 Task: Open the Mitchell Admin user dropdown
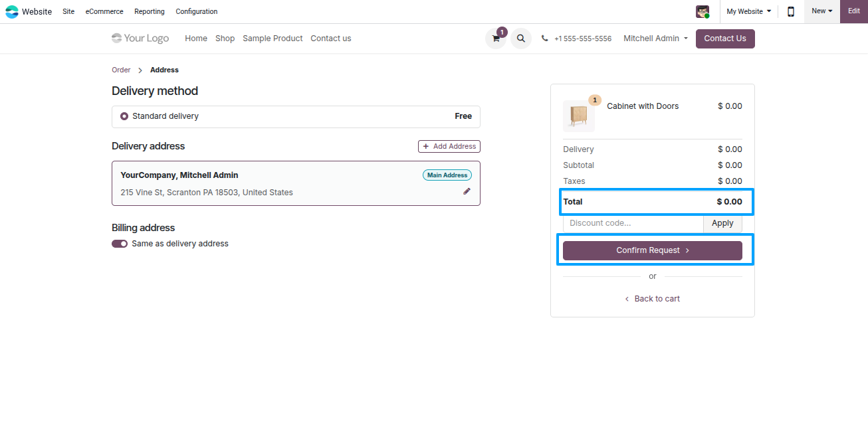click(x=655, y=39)
